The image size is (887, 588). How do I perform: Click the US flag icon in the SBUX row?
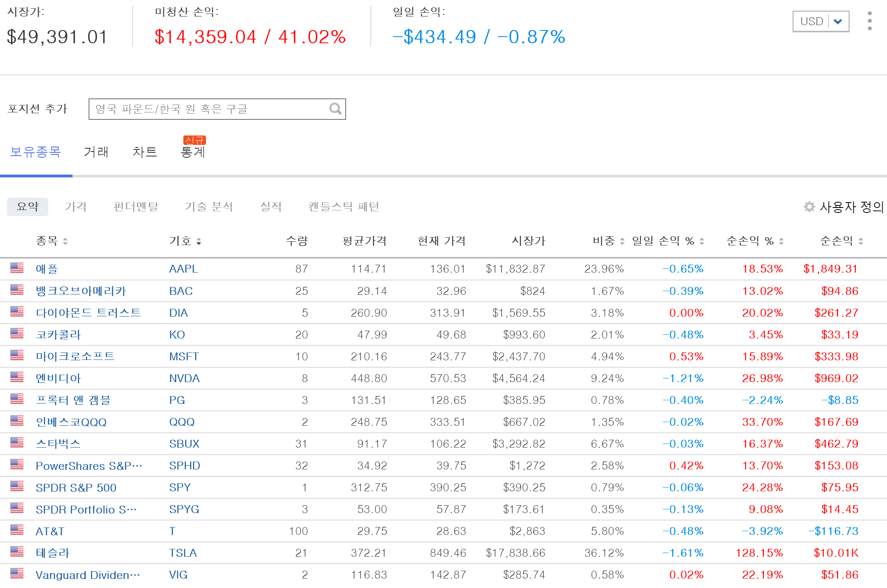point(17,442)
